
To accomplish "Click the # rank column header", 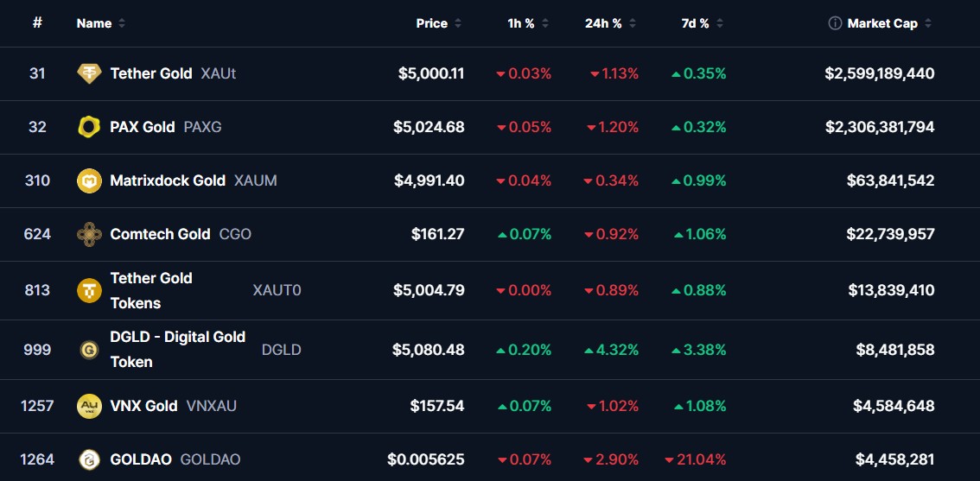I will click(x=37, y=23).
